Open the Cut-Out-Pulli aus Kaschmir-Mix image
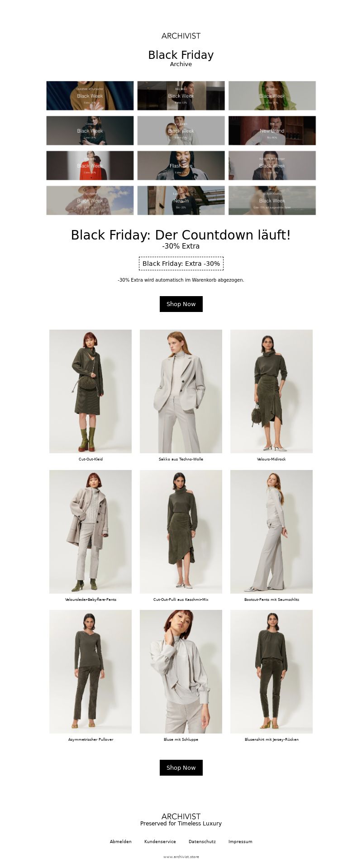This screenshot has height=868, width=362. (181, 532)
